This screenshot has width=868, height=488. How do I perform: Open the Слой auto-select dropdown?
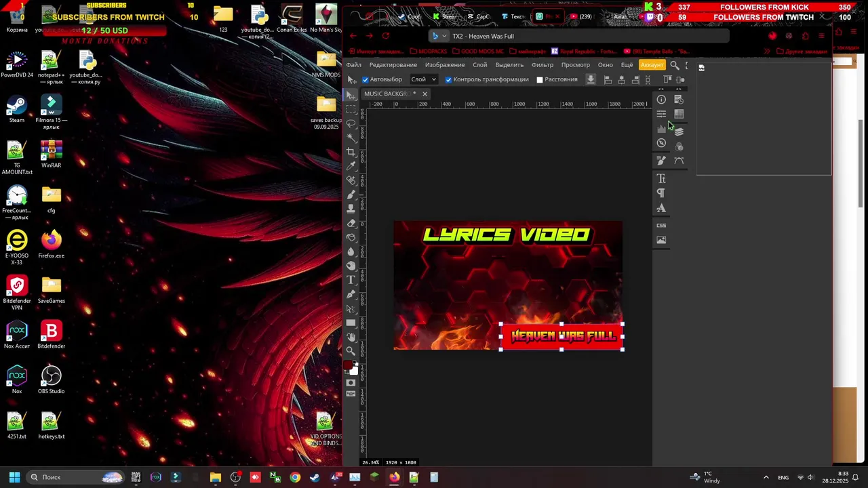(423, 79)
